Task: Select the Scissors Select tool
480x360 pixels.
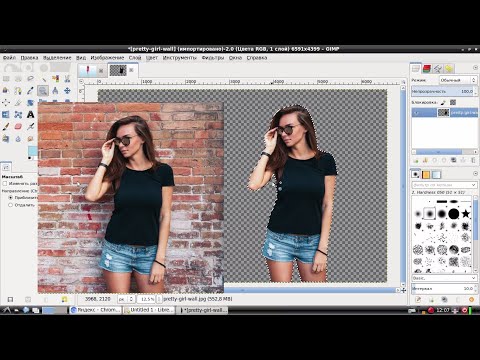Action: pyautogui.click(x=67, y=79)
